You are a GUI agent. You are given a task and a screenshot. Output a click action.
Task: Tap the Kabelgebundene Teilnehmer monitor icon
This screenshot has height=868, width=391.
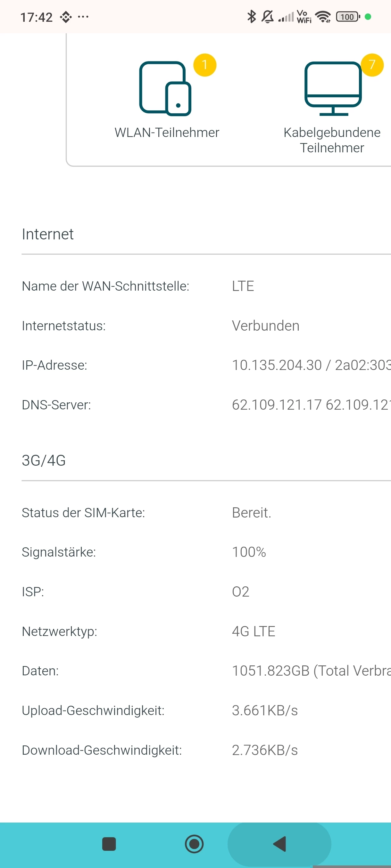(333, 89)
